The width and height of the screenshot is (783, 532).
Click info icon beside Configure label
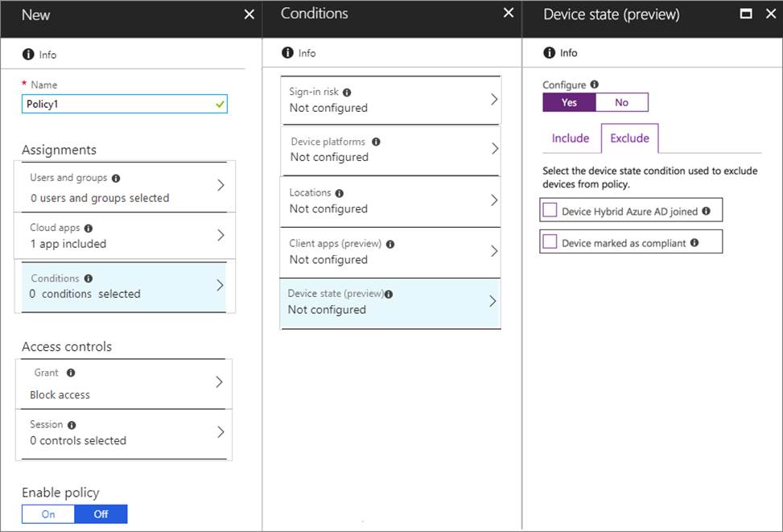click(594, 85)
